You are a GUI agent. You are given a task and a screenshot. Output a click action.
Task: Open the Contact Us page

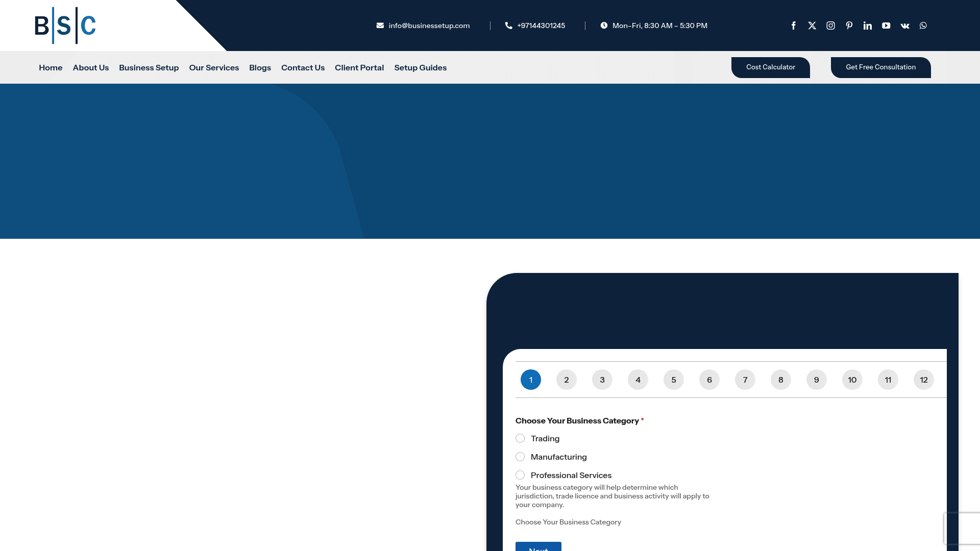pos(303,67)
